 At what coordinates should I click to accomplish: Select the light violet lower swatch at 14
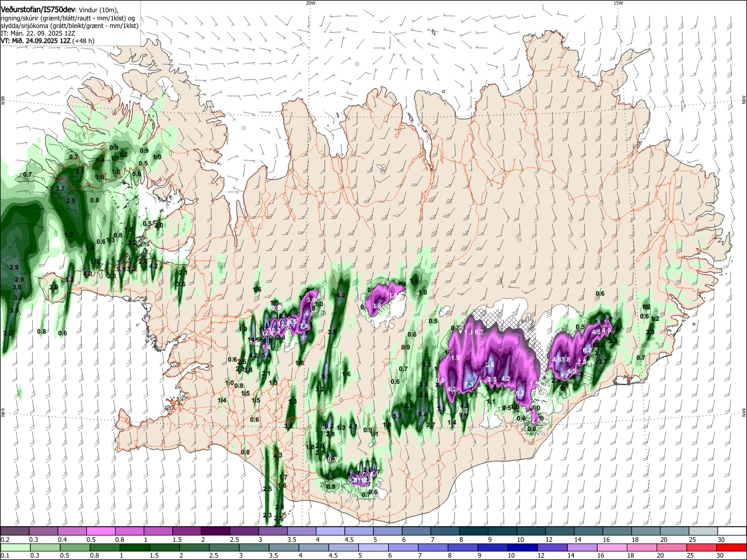581,547
